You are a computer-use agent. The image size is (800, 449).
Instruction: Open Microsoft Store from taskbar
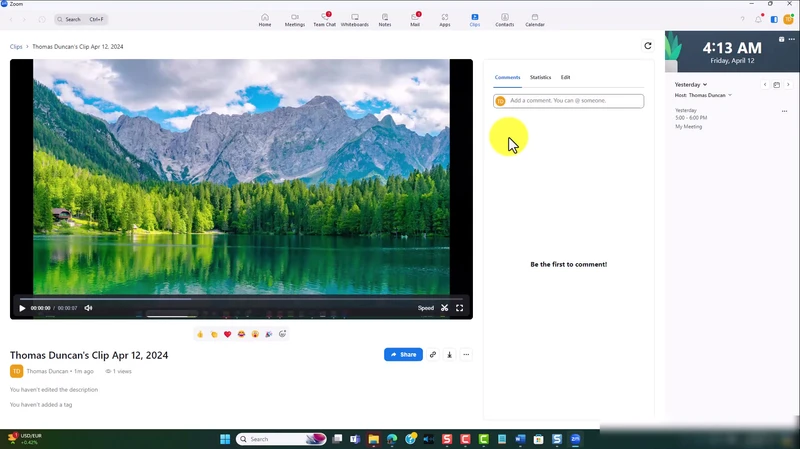pyautogui.click(x=538, y=439)
